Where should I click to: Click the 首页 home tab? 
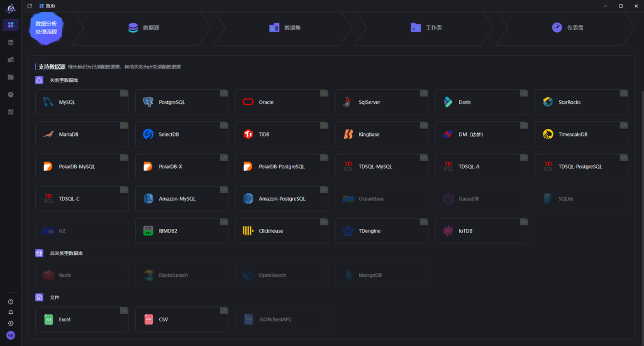click(x=47, y=6)
